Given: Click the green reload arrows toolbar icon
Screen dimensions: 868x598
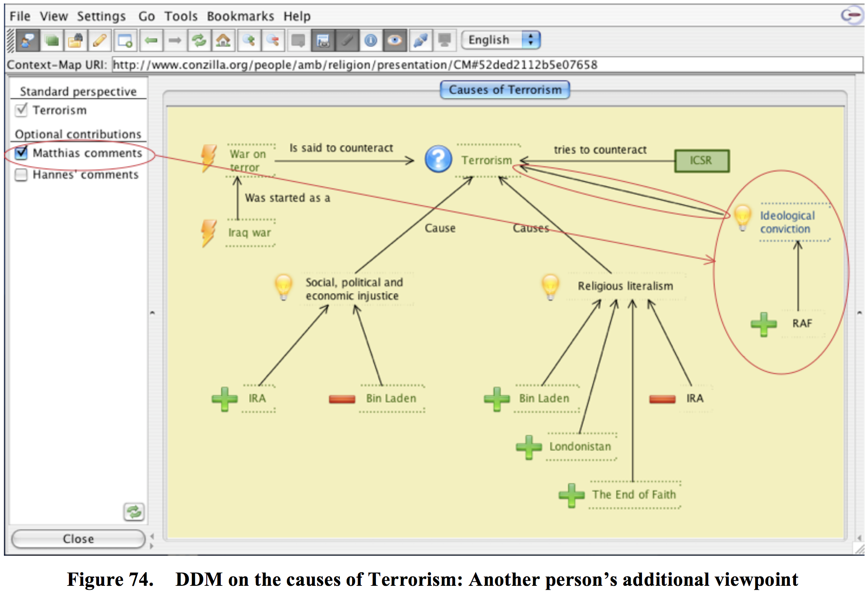Looking at the screenshot, I should click(199, 41).
